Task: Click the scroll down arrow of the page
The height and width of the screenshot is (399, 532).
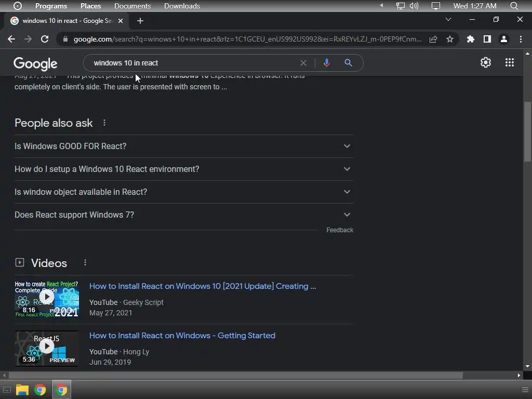Action: (527, 366)
